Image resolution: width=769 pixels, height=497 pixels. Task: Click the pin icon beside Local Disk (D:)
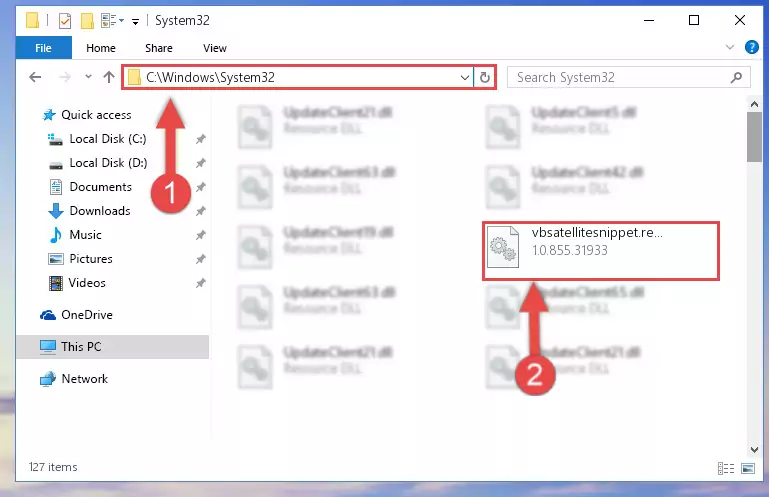(x=201, y=163)
